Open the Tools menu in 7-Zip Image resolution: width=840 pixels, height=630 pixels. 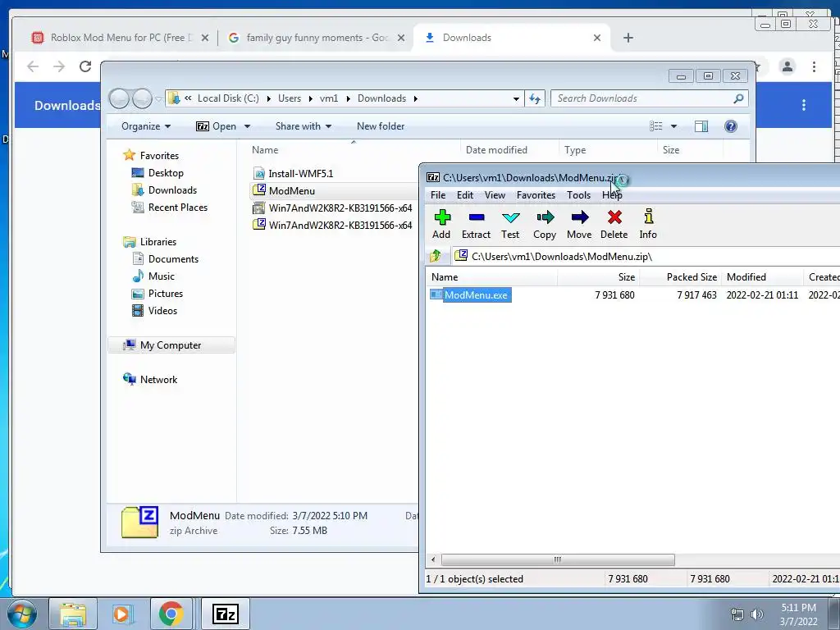tap(578, 195)
